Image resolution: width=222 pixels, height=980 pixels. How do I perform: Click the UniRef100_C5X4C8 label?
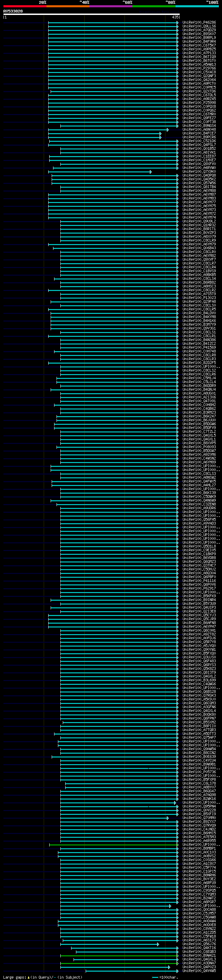click(x=199, y=72)
